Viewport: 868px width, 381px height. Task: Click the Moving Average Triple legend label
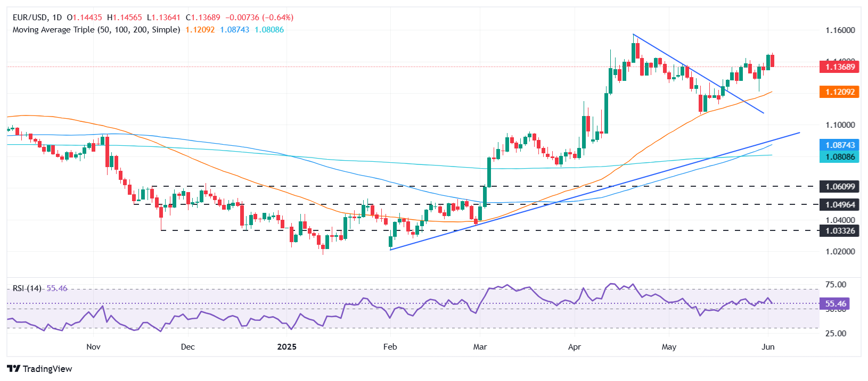[x=96, y=30]
